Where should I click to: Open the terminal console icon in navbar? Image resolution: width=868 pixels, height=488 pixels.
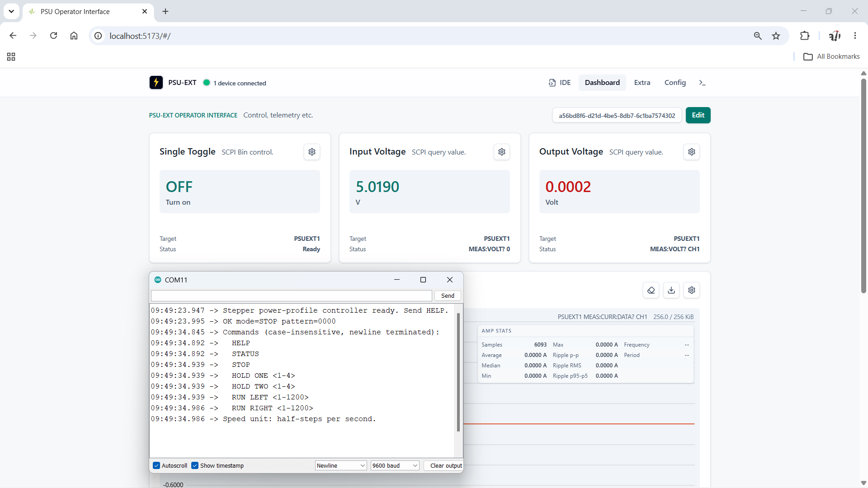click(702, 83)
